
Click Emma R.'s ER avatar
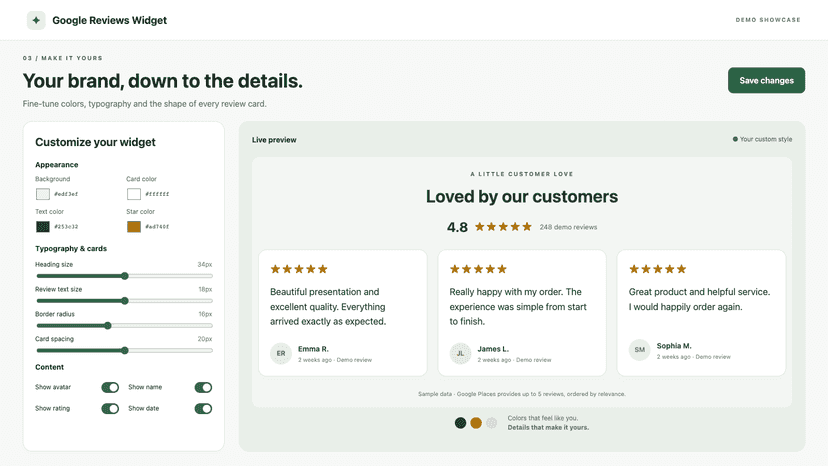(x=281, y=353)
